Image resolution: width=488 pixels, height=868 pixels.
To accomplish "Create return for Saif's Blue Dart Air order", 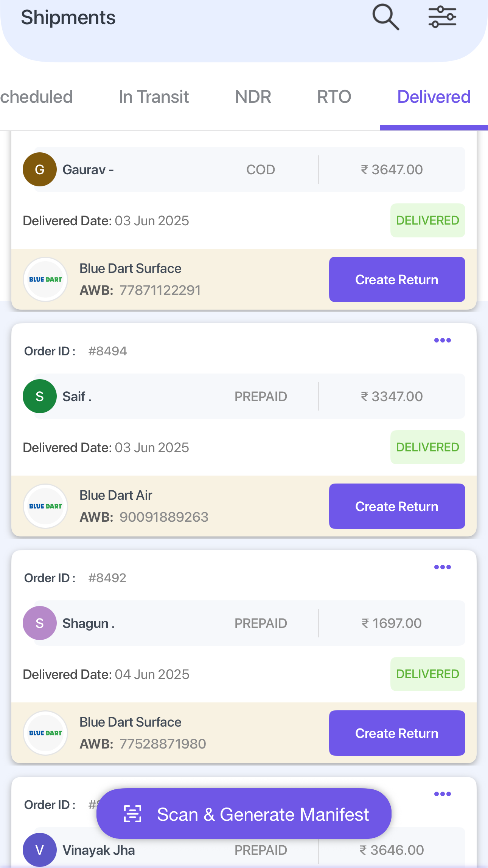I will 397,506.
